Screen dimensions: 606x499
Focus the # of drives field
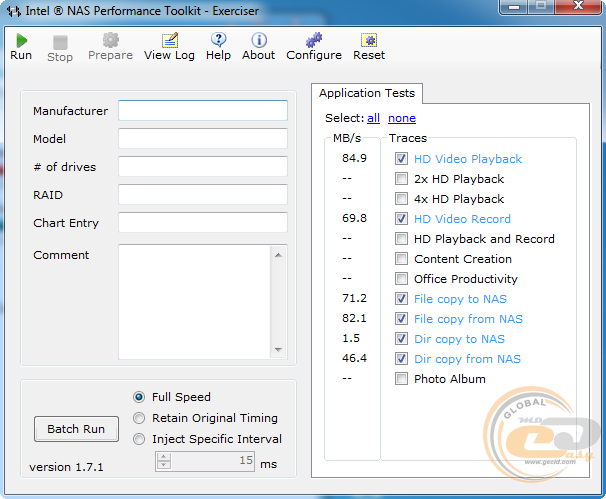point(203,166)
